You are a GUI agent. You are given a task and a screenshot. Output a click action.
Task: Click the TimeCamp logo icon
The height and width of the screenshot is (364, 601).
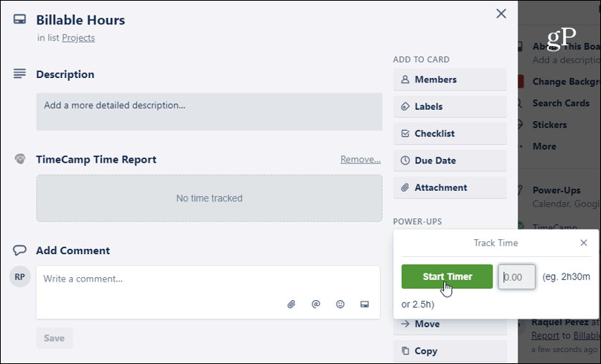[20, 159]
